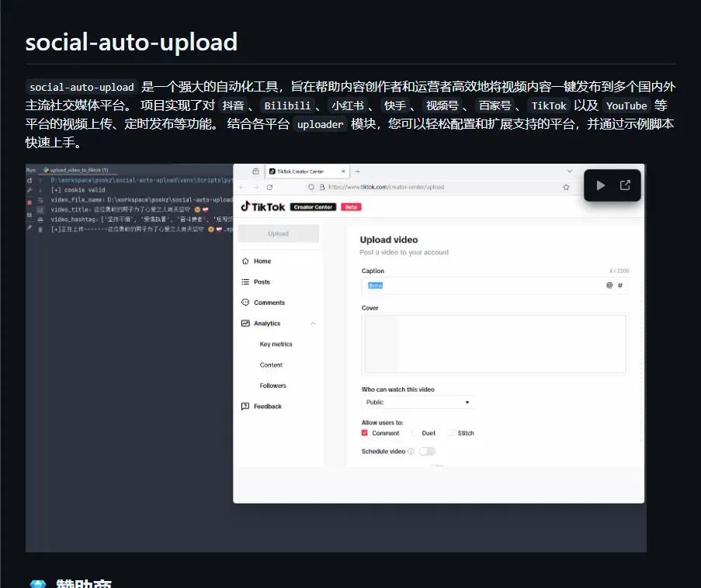Screen dimensions: 701x588
Task: Open a new browser tab with plus
Action: point(358,171)
